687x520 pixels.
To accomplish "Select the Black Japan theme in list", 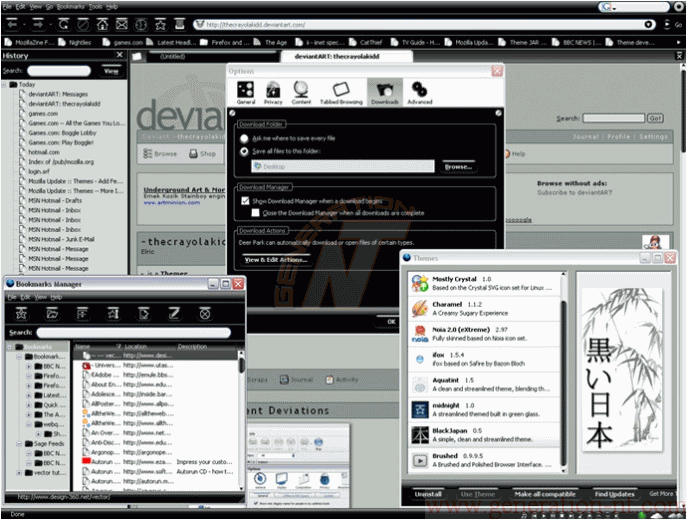I will click(484, 435).
